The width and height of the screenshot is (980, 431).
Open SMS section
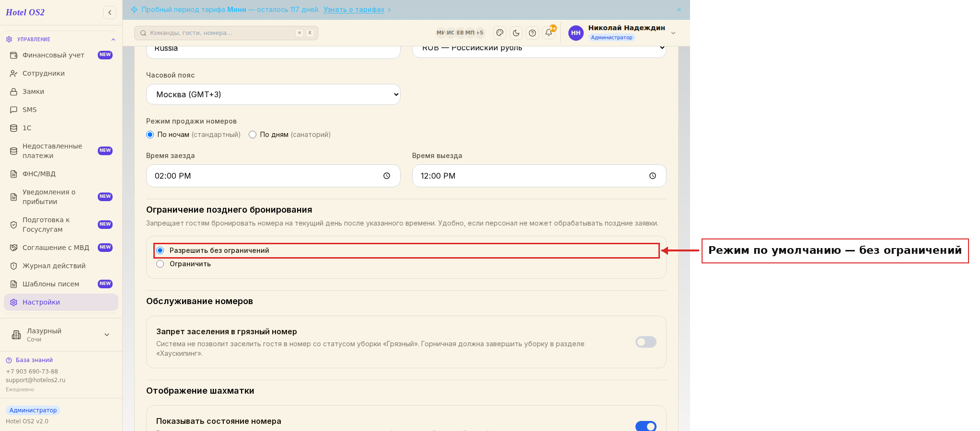pyautogui.click(x=61, y=110)
